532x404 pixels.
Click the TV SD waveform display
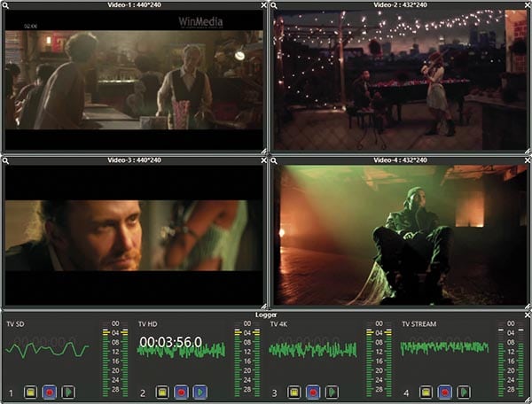(48, 350)
